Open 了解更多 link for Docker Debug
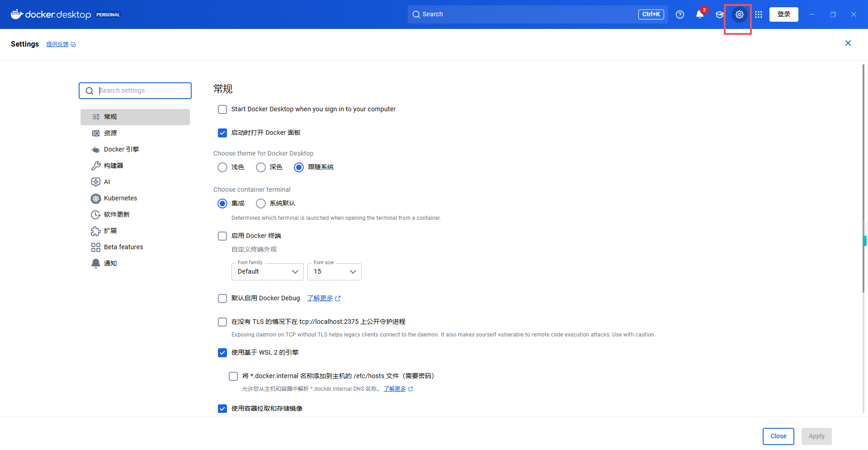 pos(320,298)
